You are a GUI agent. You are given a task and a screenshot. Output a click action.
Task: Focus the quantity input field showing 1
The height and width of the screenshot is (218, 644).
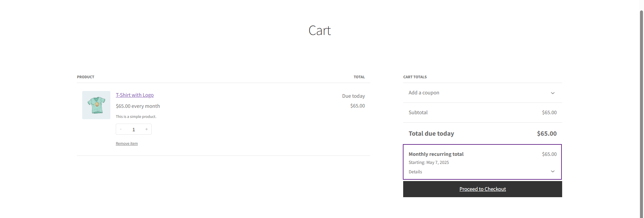pos(133,129)
